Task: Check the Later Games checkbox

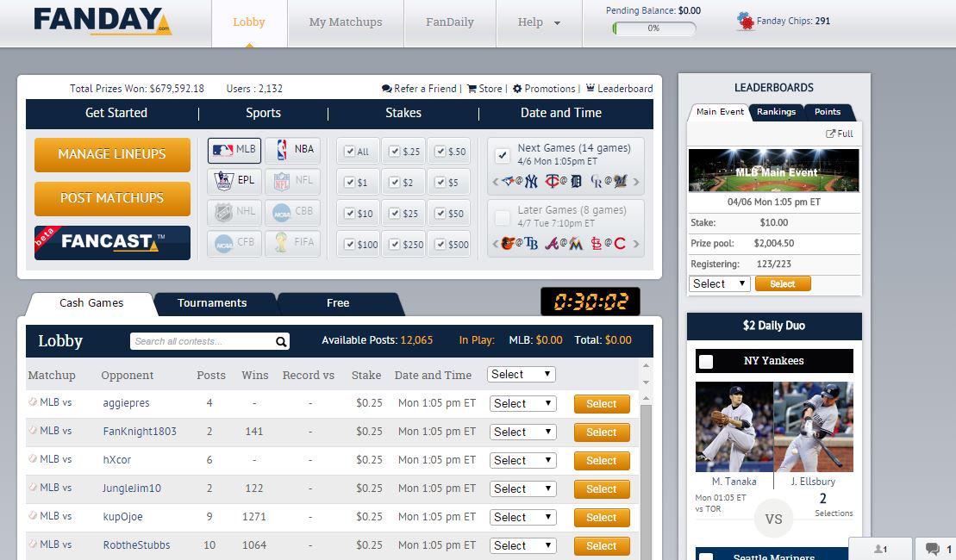Action: 503,217
